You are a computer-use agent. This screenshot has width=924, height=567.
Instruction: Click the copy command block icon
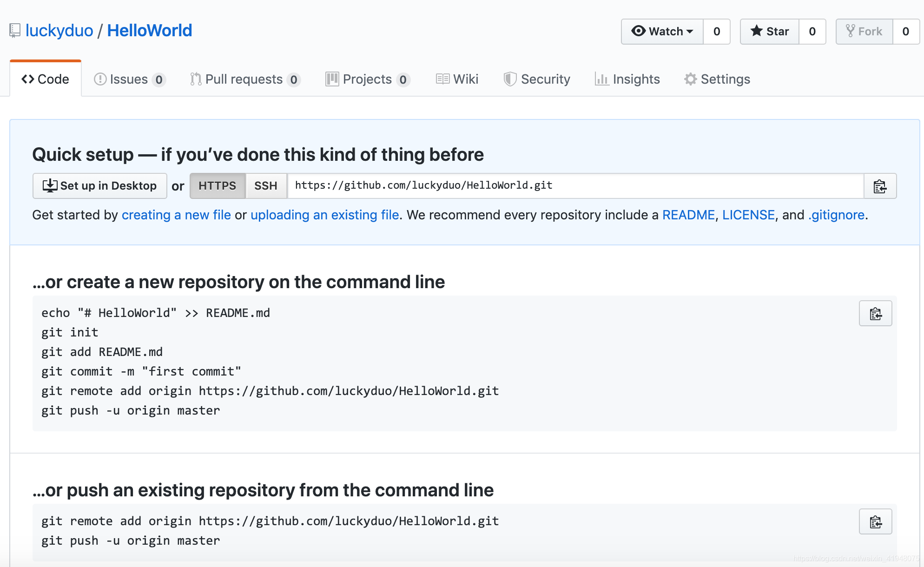click(x=876, y=313)
